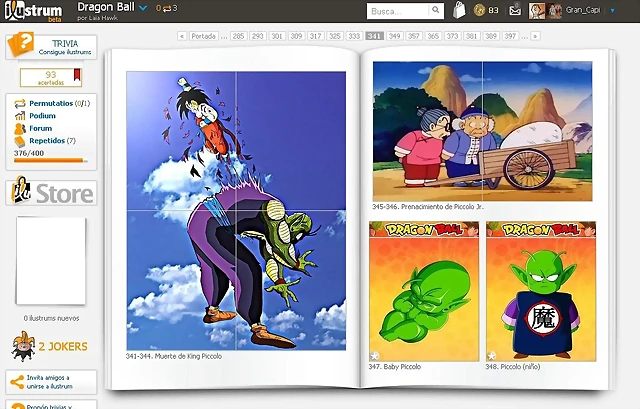This screenshot has width=640, height=409.
Task: Go to album page 373
Action: [x=452, y=36]
